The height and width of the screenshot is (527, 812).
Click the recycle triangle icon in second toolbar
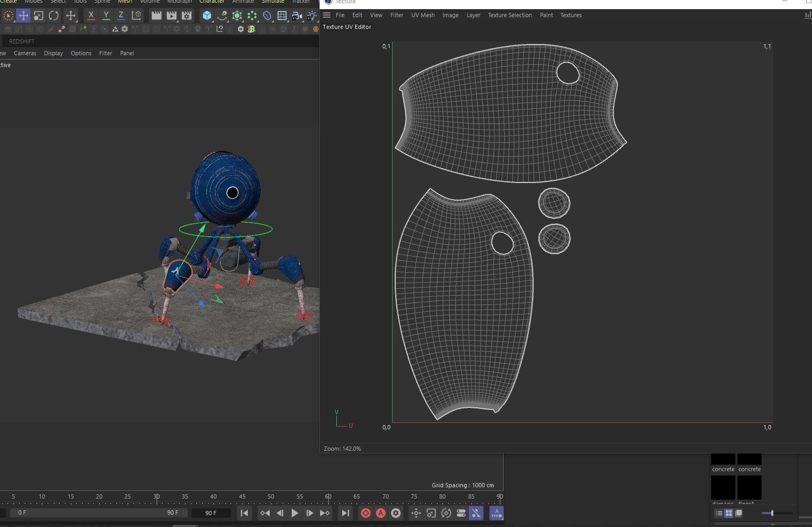pos(115,29)
